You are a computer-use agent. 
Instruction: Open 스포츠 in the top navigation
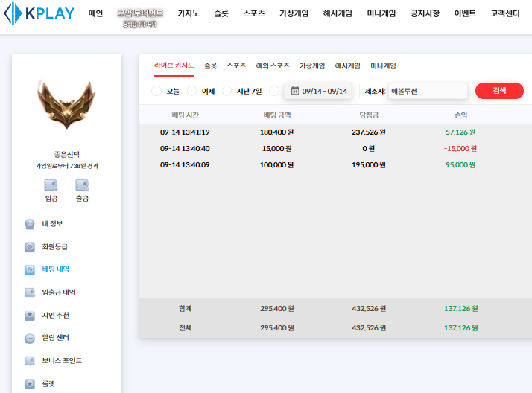254,13
